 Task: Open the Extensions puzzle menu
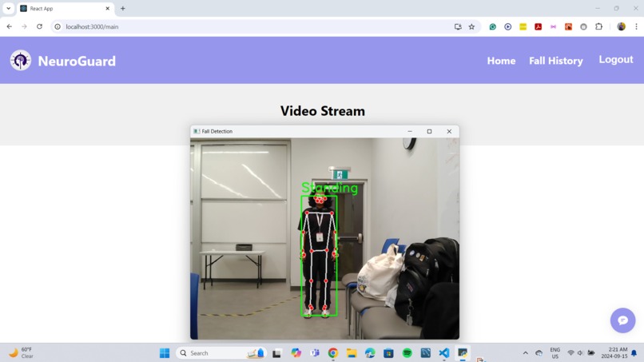coord(598,26)
